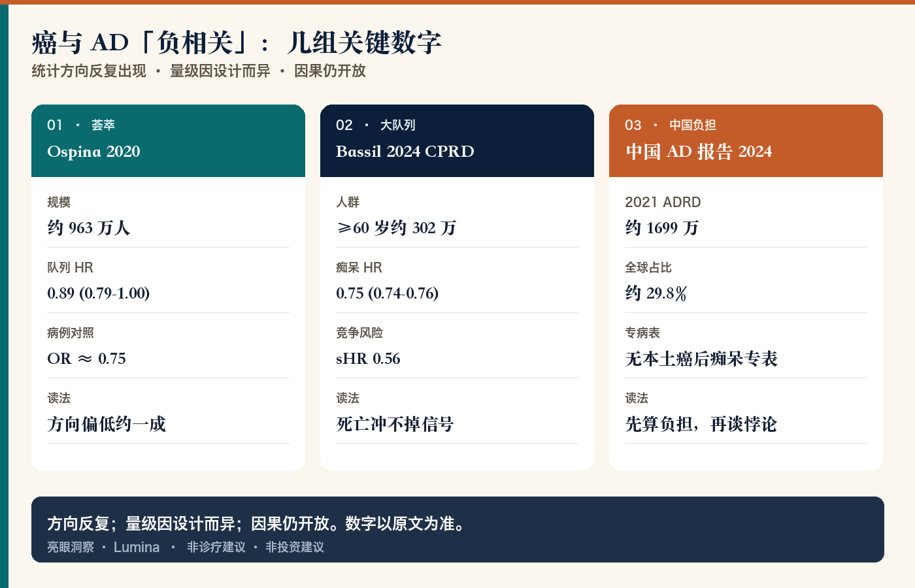Click the label 01 · 荟萃
The width and height of the screenshot is (915, 588).
tap(81, 125)
